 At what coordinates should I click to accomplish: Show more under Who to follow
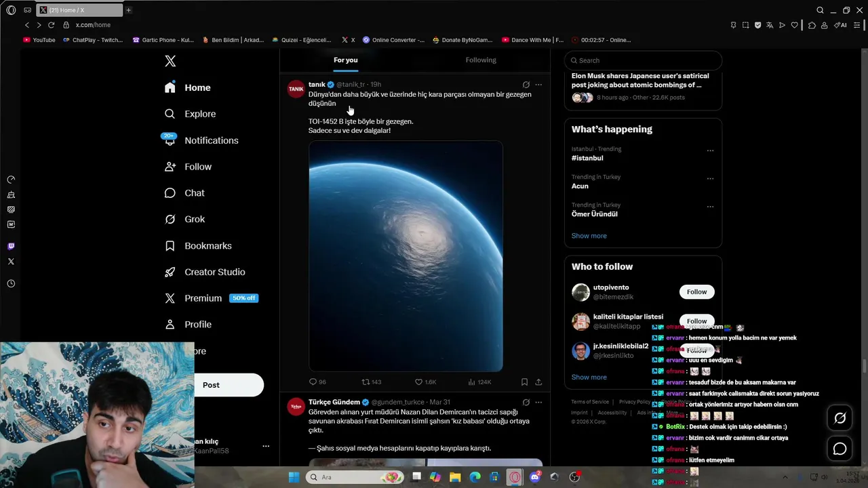pos(589,377)
